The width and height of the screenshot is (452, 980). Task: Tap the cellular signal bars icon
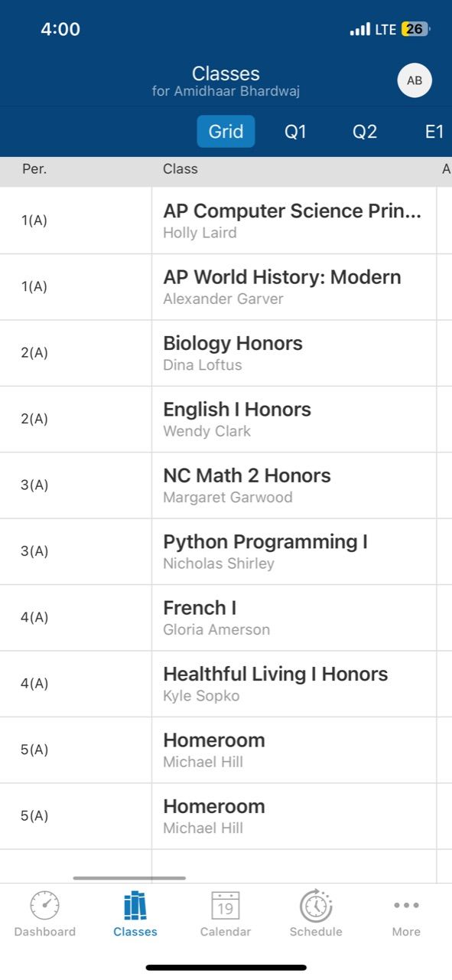click(359, 30)
